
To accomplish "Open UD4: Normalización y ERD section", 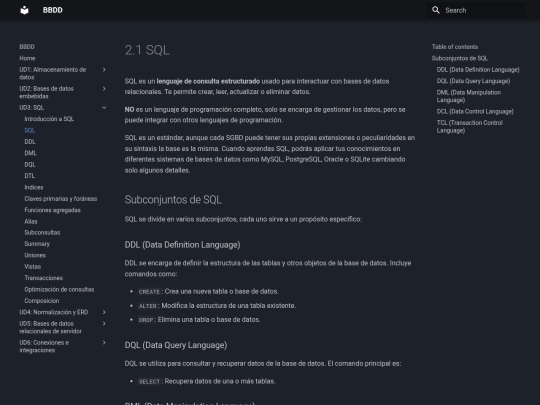I will pyautogui.click(x=54, y=312).
